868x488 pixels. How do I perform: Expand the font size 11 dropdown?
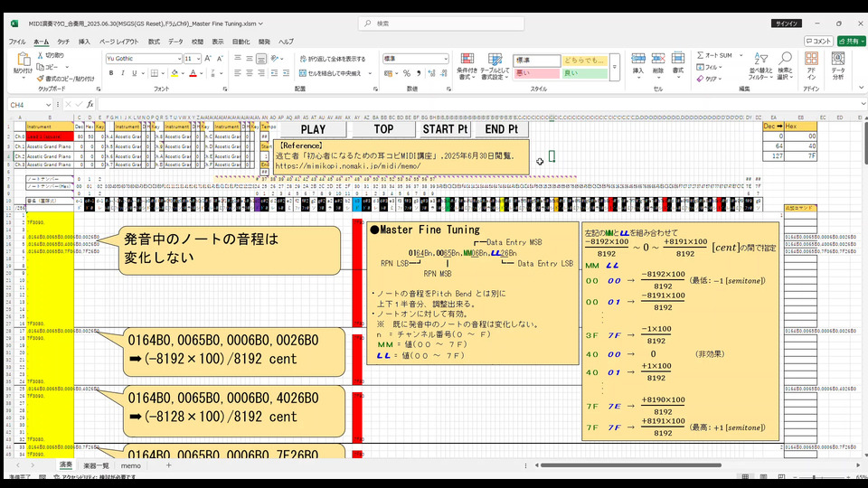[198, 59]
